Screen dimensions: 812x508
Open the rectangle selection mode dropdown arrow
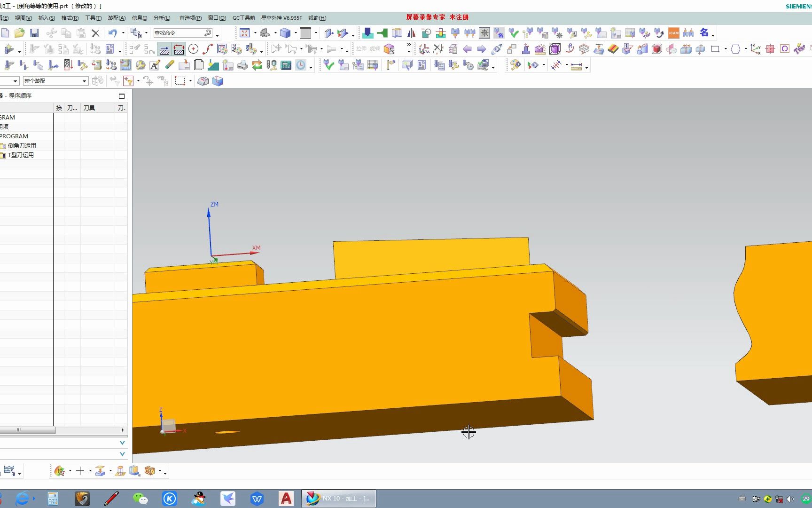(190, 81)
